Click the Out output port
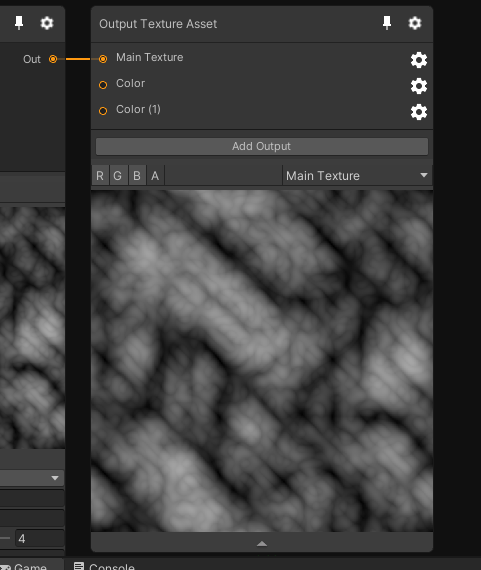This screenshot has height=570, width=481. pyautogui.click(x=53, y=59)
